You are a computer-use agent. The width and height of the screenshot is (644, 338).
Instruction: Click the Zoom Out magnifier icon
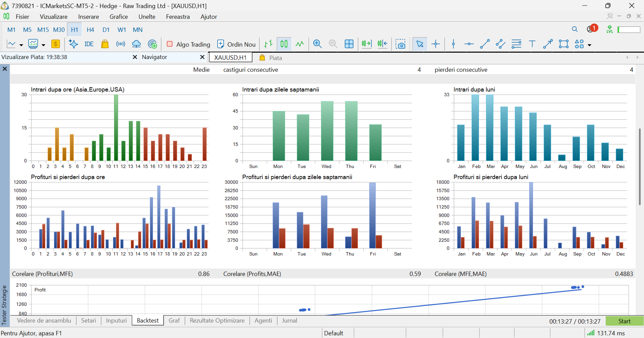pyautogui.click(x=333, y=44)
